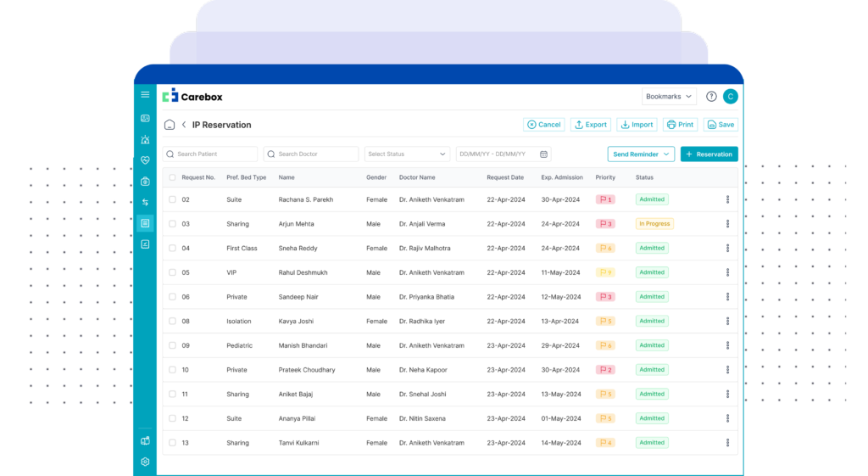
Task: Select the checkbox for Sneha Reddy row
Action: tap(172, 249)
